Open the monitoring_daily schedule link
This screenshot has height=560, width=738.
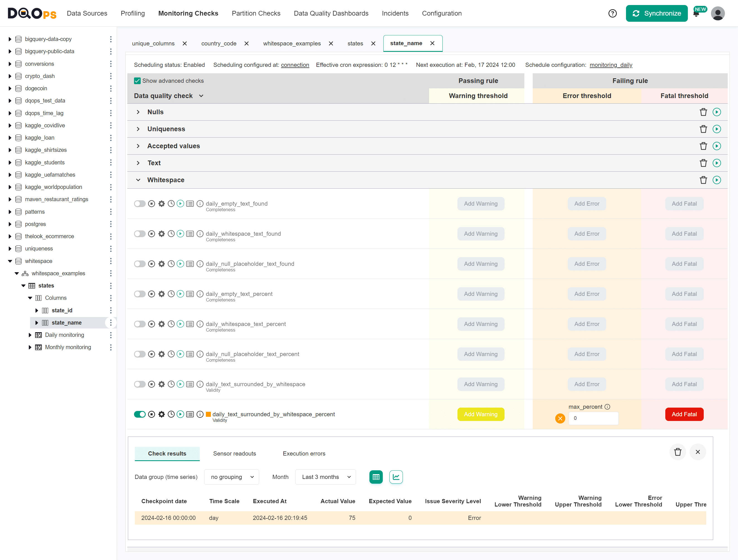pos(611,65)
